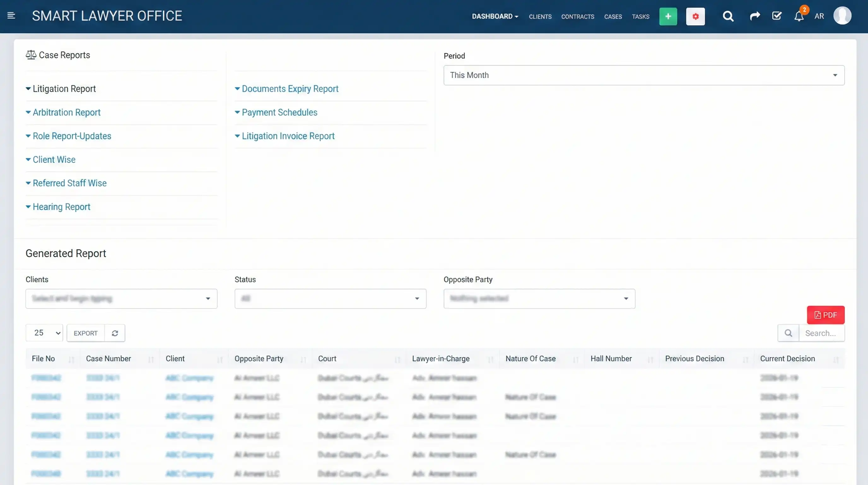Open global search with the magnifier icon
Viewport: 868px width, 485px height.
[x=728, y=16]
